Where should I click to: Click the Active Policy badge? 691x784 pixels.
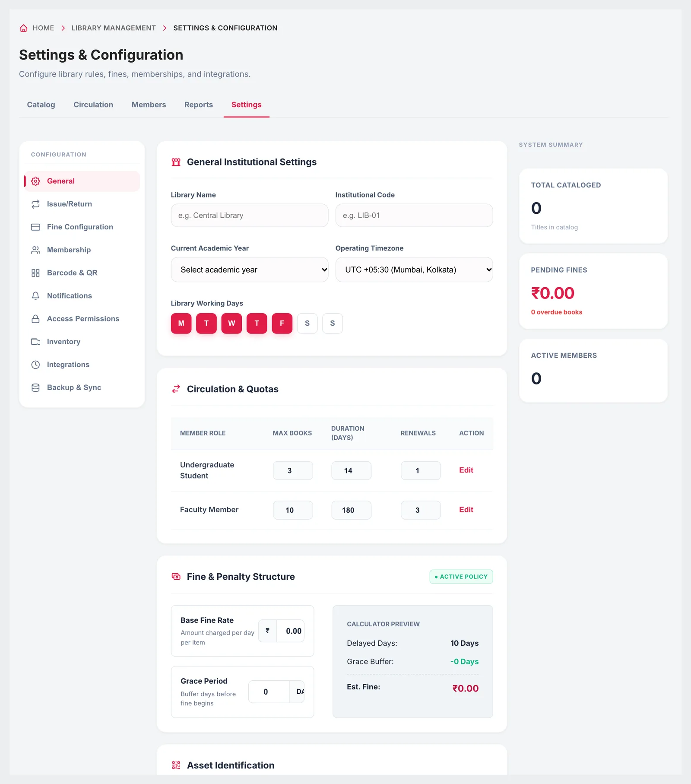click(461, 577)
